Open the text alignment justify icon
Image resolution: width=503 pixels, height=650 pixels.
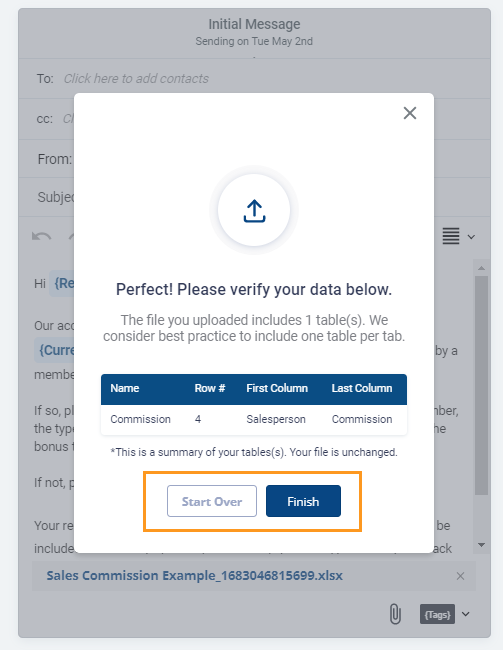coord(451,236)
